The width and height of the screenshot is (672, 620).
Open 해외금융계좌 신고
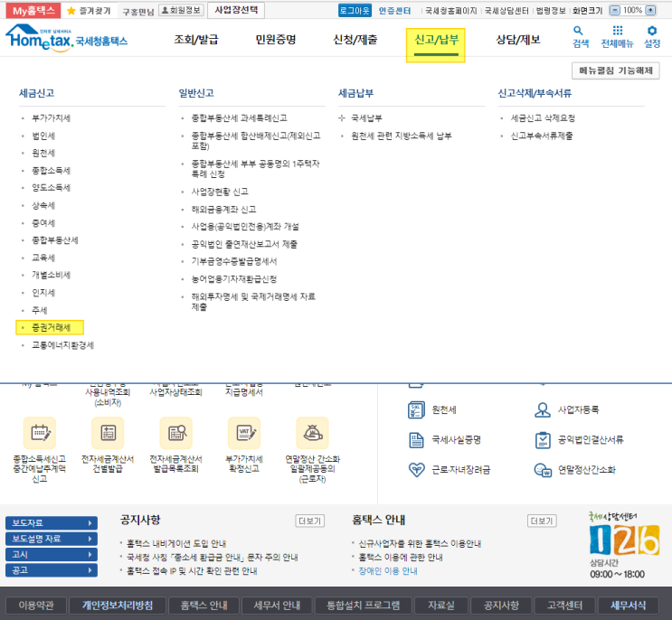click(x=223, y=210)
